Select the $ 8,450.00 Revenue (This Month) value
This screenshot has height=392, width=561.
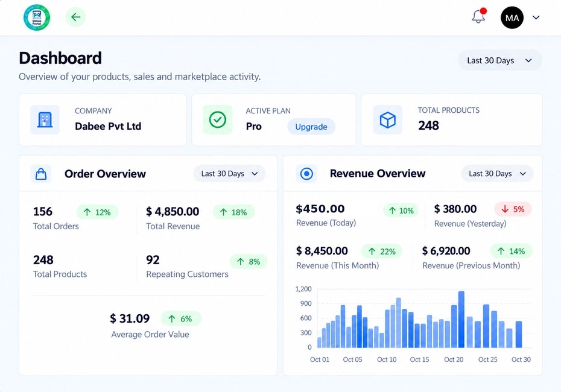[x=322, y=251]
